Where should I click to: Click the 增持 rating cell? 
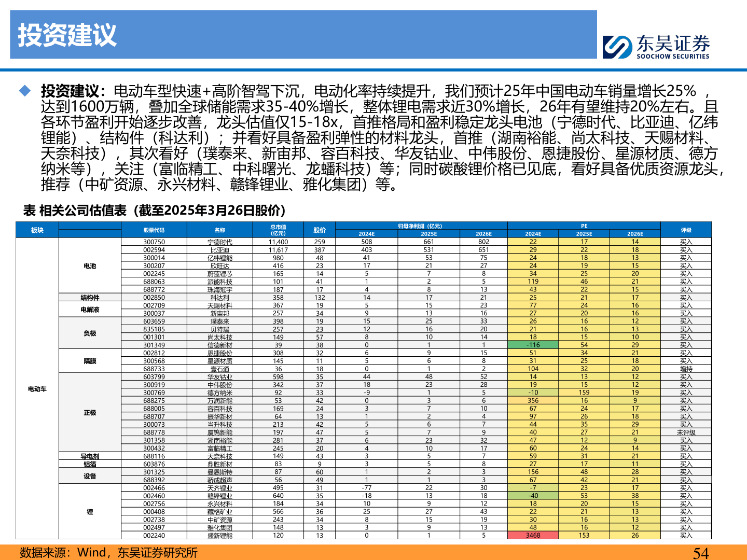686,369
